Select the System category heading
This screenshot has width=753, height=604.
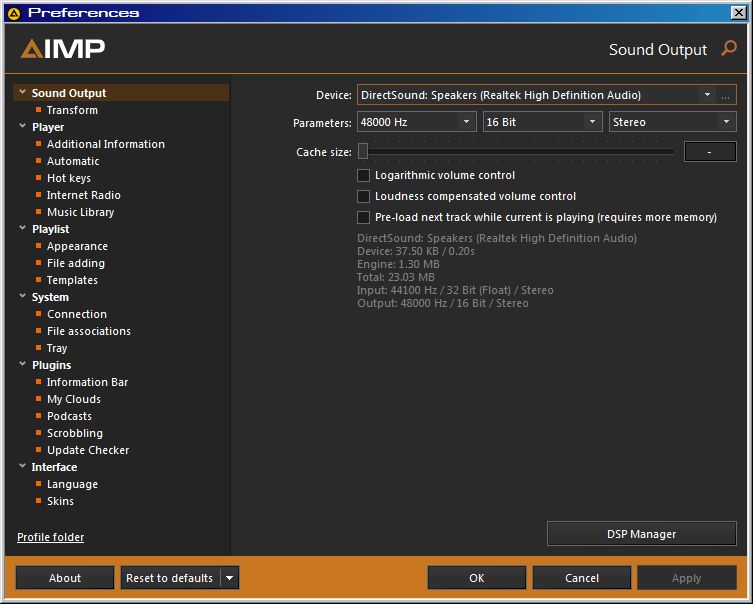(x=50, y=297)
